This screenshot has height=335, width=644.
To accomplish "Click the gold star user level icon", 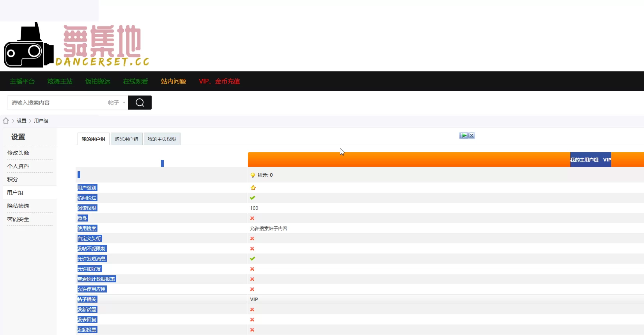I will click(253, 188).
